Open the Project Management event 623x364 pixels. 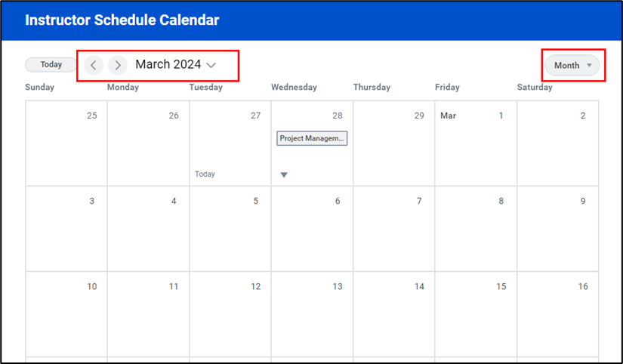312,138
